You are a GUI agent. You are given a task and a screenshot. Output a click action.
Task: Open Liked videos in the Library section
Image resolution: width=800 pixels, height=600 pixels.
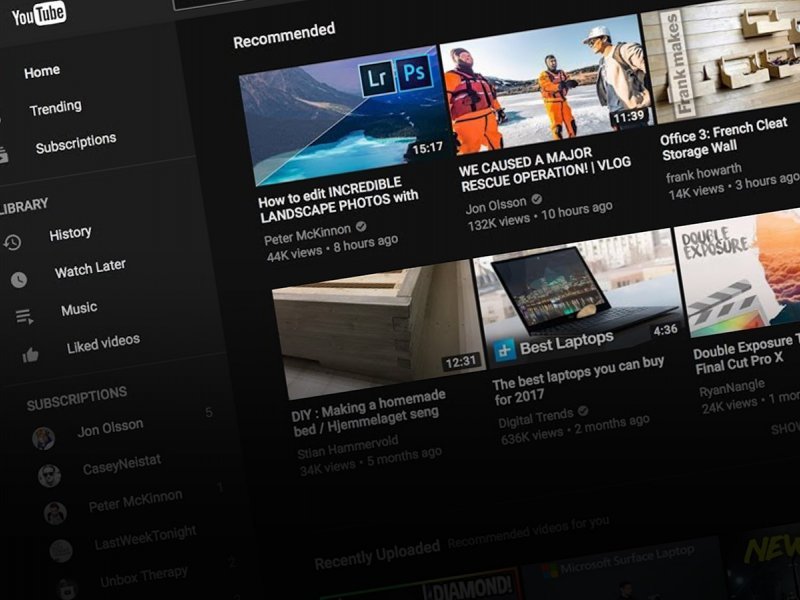tap(103, 343)
